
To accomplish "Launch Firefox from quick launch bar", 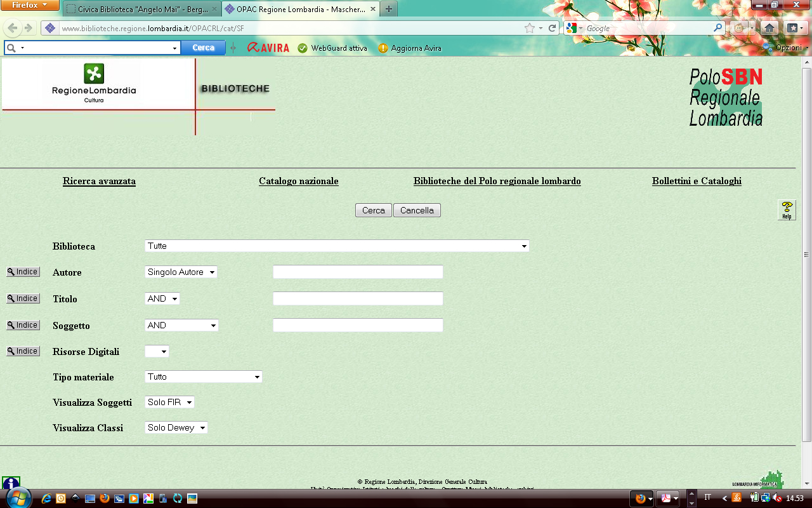I will (x=105, y=498).
